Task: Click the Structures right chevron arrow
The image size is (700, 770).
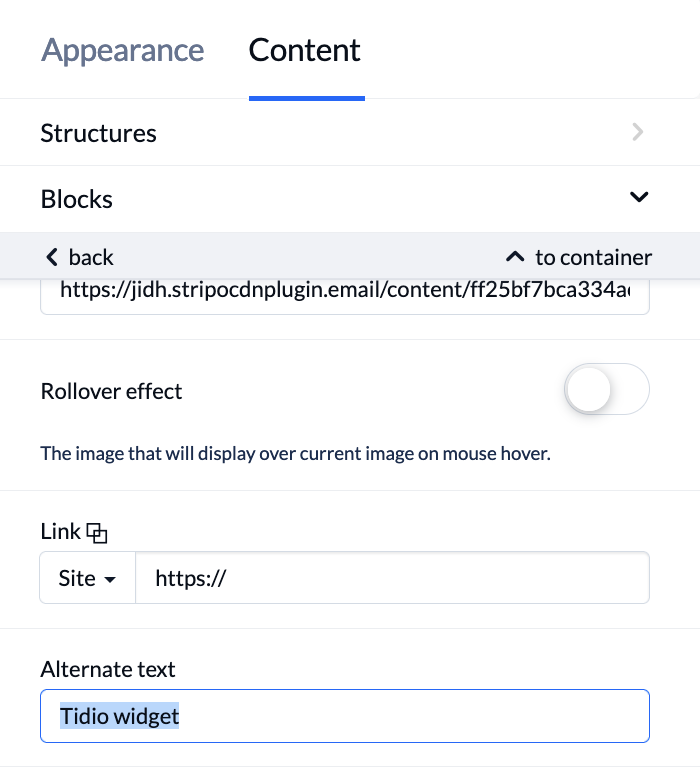Action: tap(638, 132)
